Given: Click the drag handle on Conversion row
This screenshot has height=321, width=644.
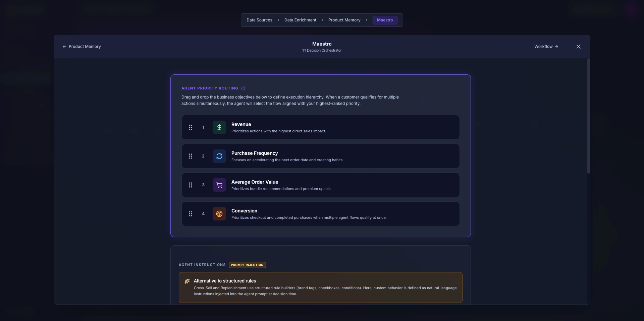Looking at the screenshot, I should pyautogui.click(x=191, y=214).
